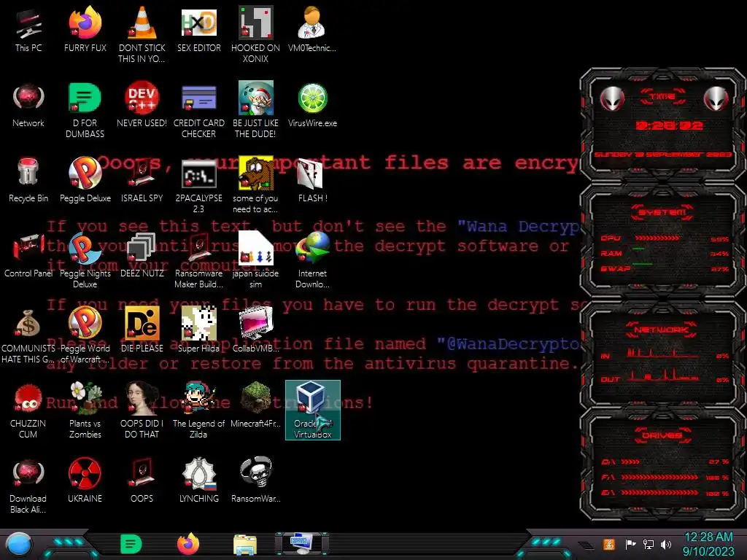Select the HOOKED ON XONIX icon
Image resolution: width=747 pixels, height=560 pixels.
coord(255,34)
